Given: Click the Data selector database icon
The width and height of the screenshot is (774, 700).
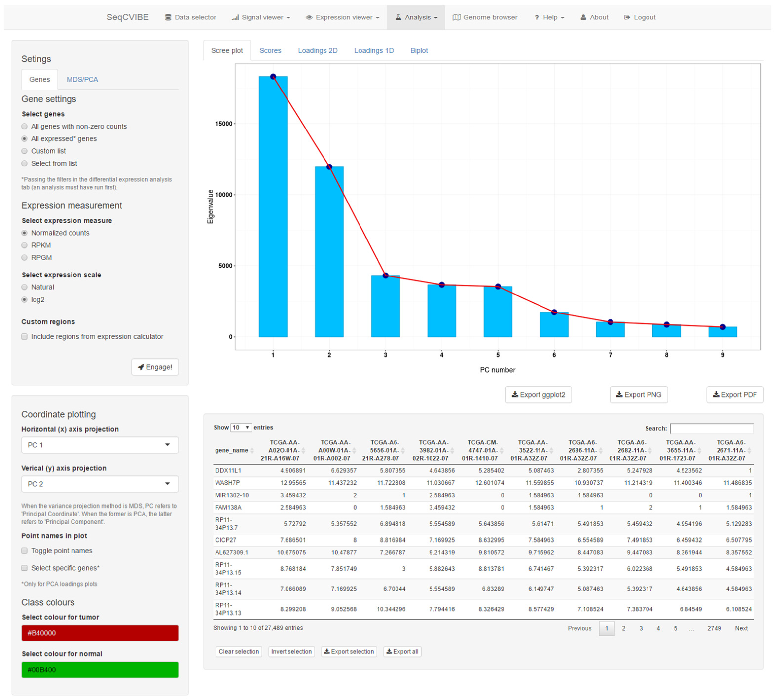Looking at the screenshot, I should (168, 17).
